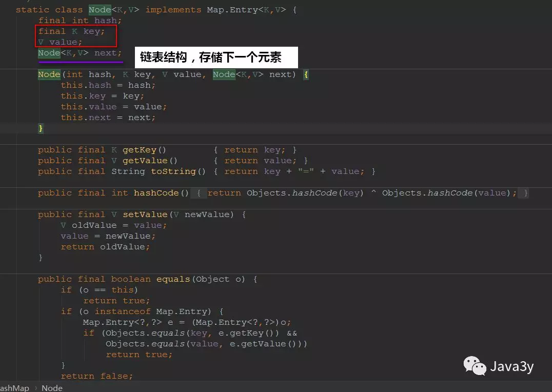Click the 'return oldValue;' statement
This screenshot has width=552, height=392.
[x=105, y=247]
